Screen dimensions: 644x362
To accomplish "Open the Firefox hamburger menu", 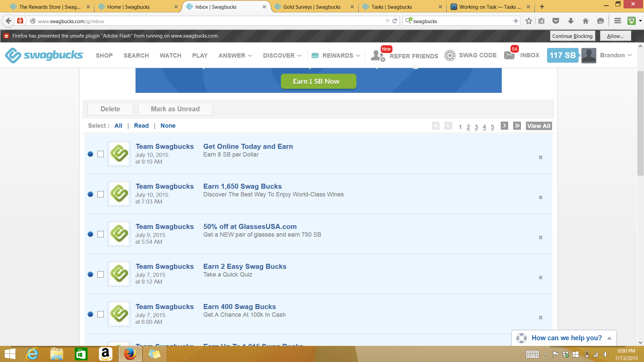I will (x=618, y=21).
